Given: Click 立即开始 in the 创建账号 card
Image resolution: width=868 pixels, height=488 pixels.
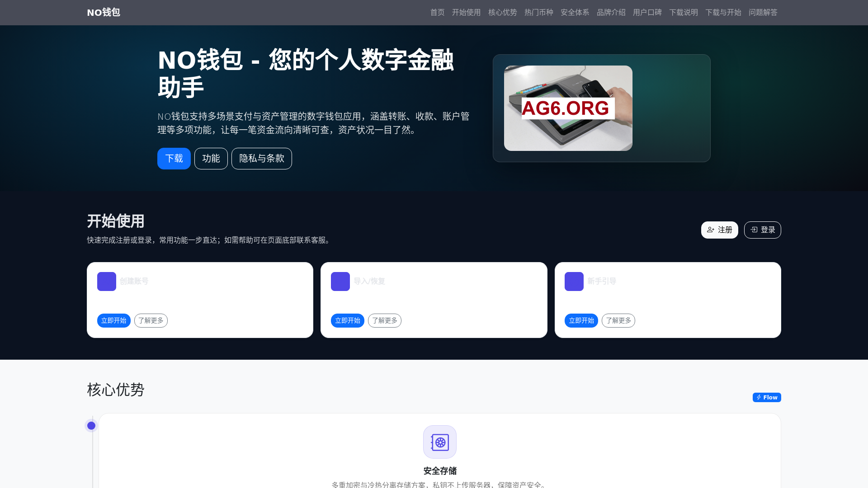Looking at the screenshot, I should tap(114, 321).
